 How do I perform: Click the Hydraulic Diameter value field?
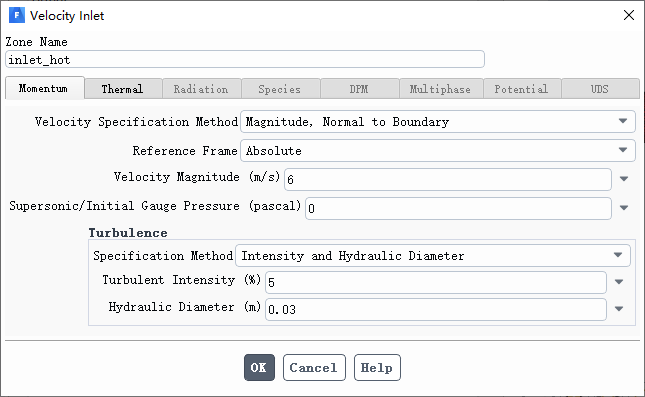tap(436, 309)
